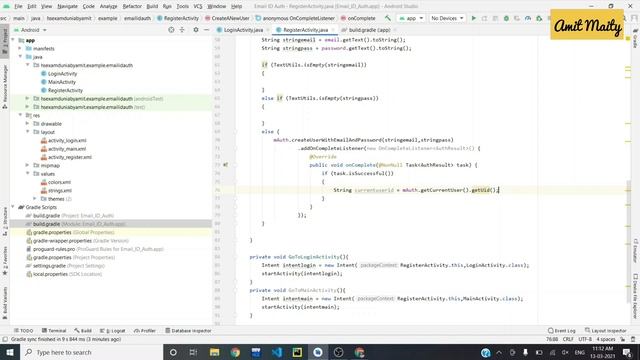Start the Debug app bug icon
640x360 pixels.
point(506,18)
